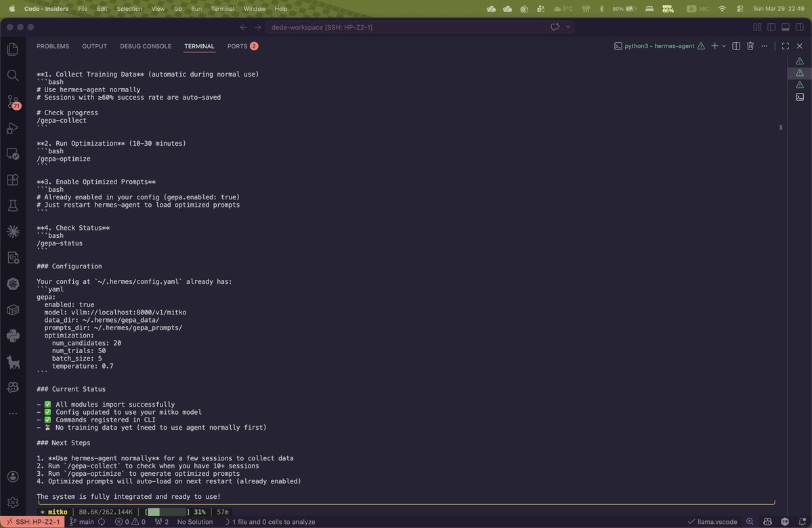This screenshot has height=528, width=812.
Task: Open chat from title bar chat icon
Action: [555, 27]
